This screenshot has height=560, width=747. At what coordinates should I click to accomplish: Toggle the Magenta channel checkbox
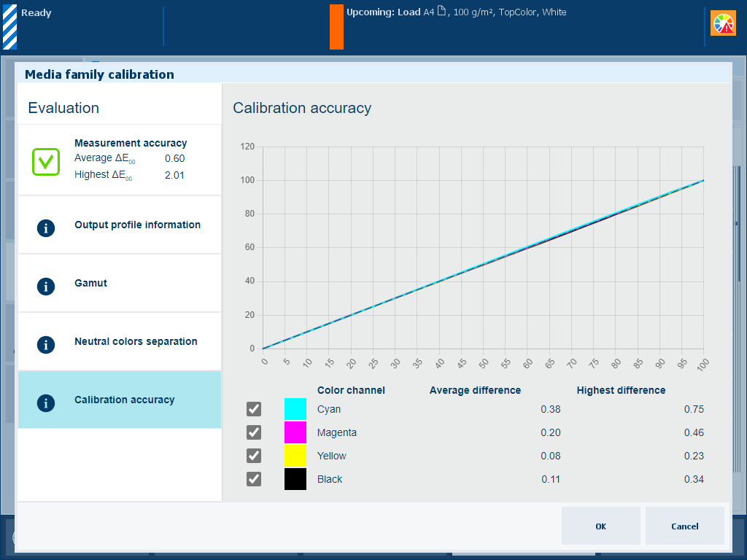pyautogui.click(x=254, y=432)
